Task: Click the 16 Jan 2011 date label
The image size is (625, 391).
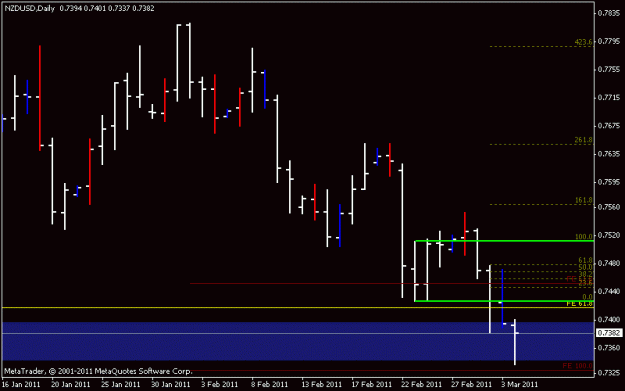Action: pyautogui.click(x=21, y=385)
